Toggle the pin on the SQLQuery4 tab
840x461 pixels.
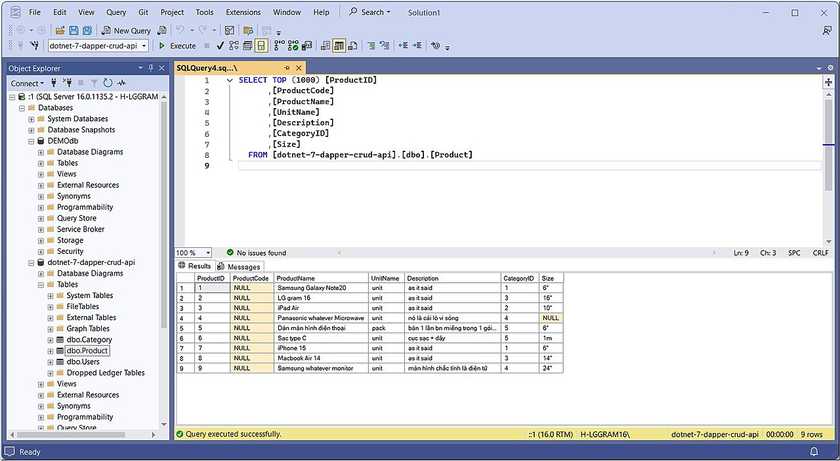tap(287, 68)
